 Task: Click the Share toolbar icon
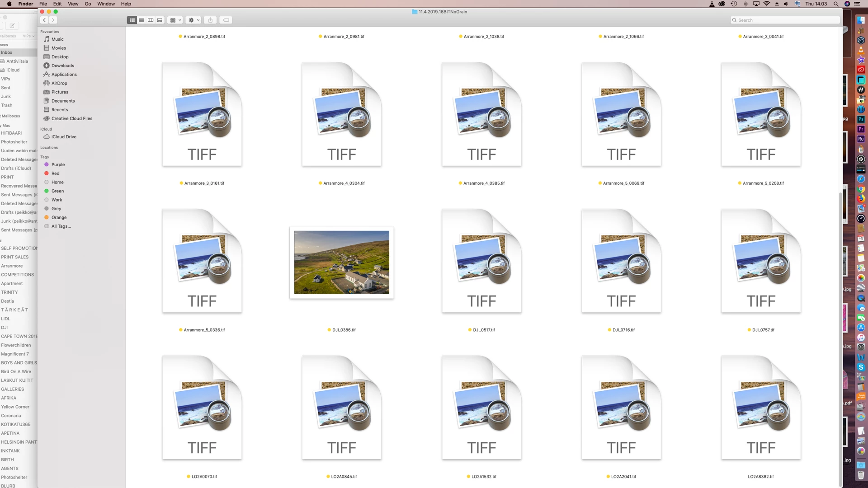(x=210, y=20)
